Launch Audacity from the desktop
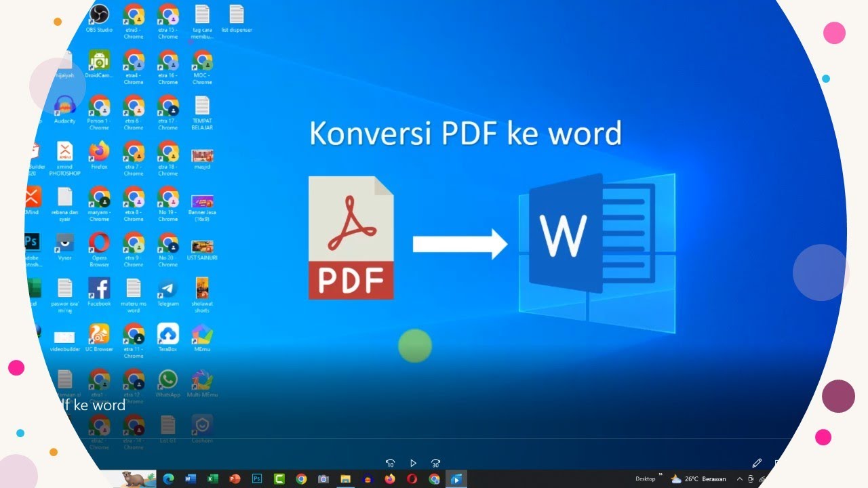Screen dimensions: 868x488 click(x=64, y=110)
